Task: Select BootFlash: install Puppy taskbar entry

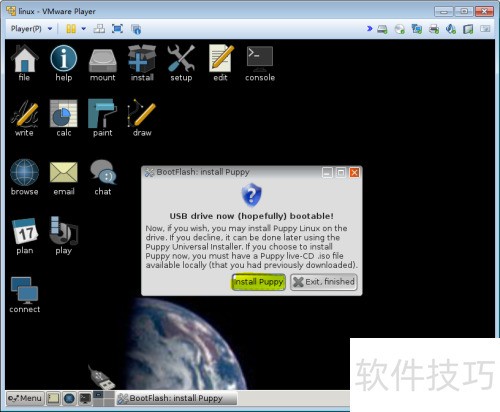Action: point(176,398)
